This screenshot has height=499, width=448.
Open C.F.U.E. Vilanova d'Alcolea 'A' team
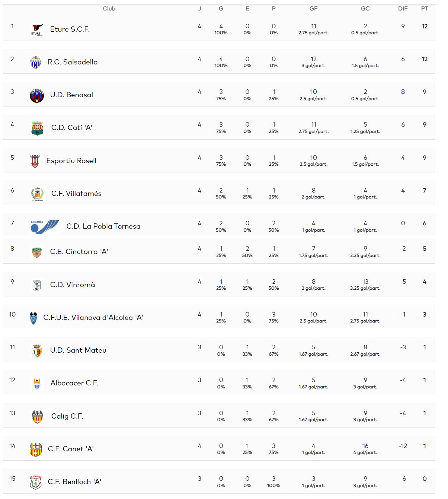[93, 318]
